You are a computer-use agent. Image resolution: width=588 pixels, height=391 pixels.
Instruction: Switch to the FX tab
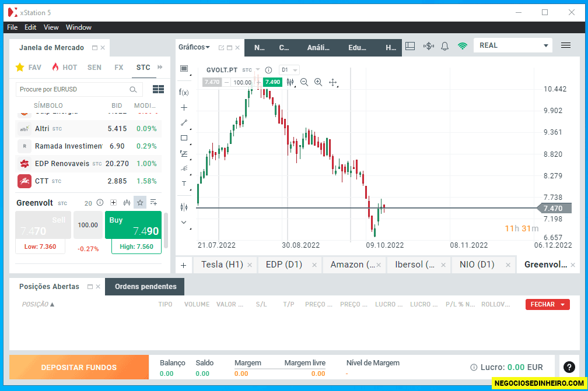119,68
